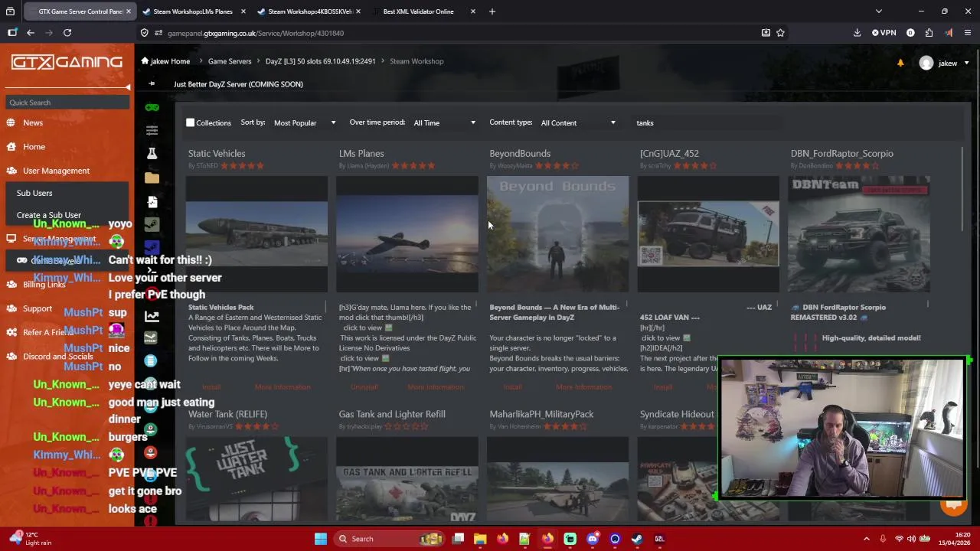
Task: Click DayZ [L3] 50 slots breadcrumb
Action: point(321,61)
